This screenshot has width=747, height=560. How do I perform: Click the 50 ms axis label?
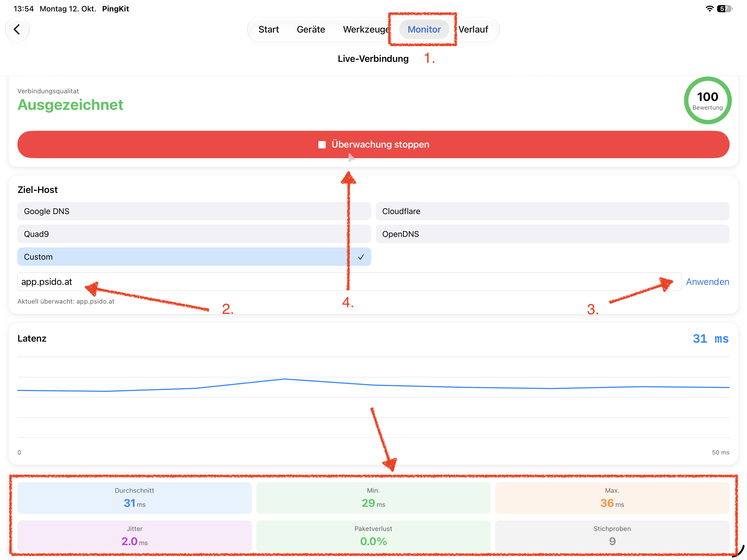coord(720,452)
